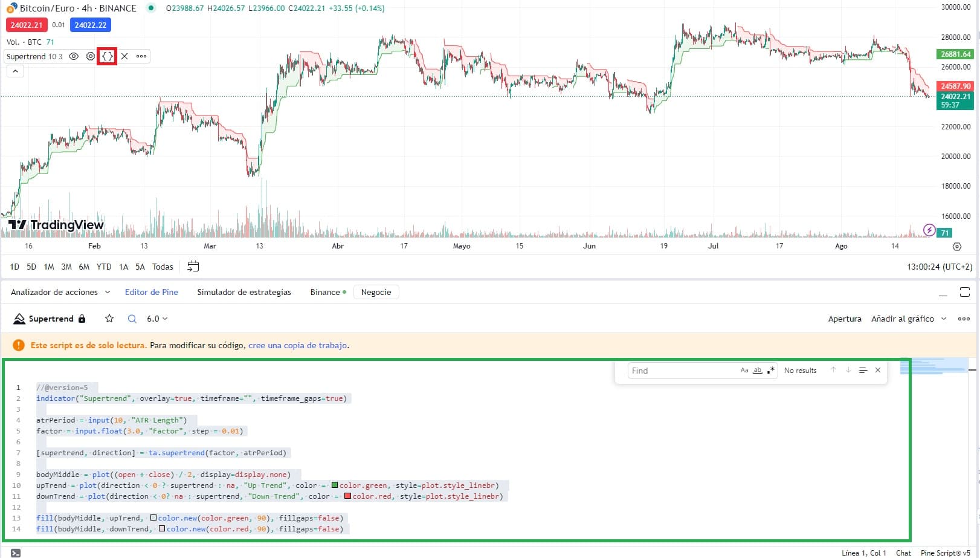Enable whole word matching in Find panel
The width and height of the screenshot is (980, 558).
(x=756, y=370)
